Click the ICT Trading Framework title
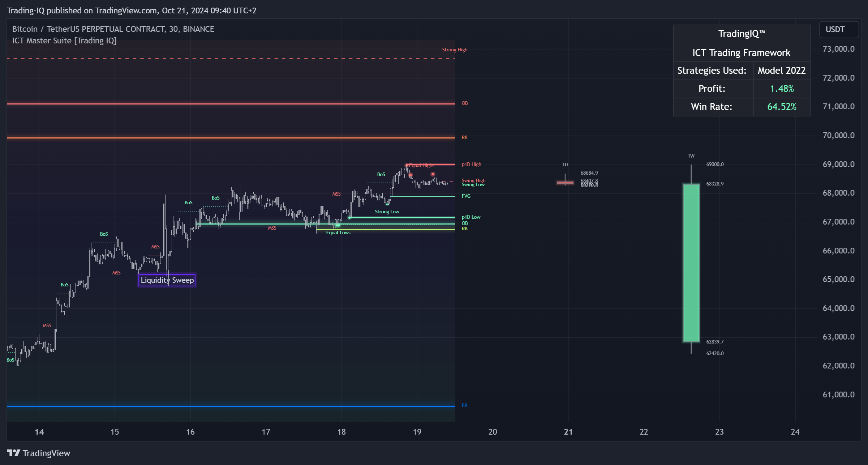This screenshot has width=868, height=465. tap(742, 53)
